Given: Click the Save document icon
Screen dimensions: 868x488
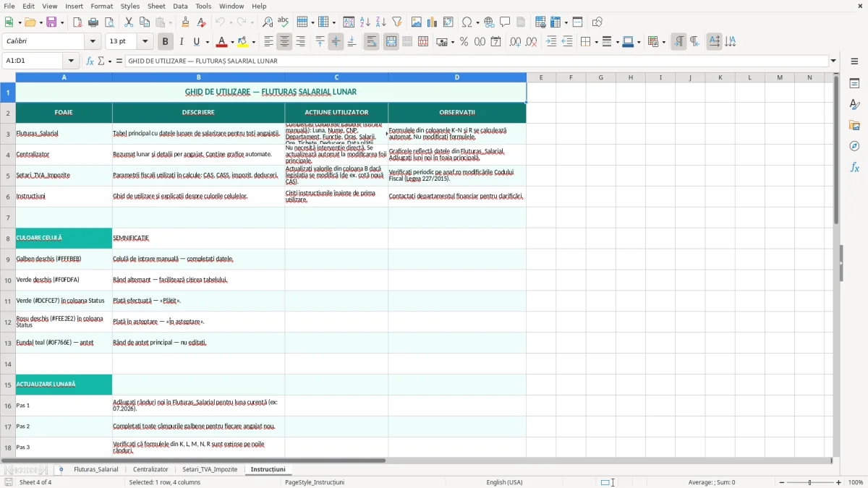Looking at the screenshot, I should pos(51,22).
